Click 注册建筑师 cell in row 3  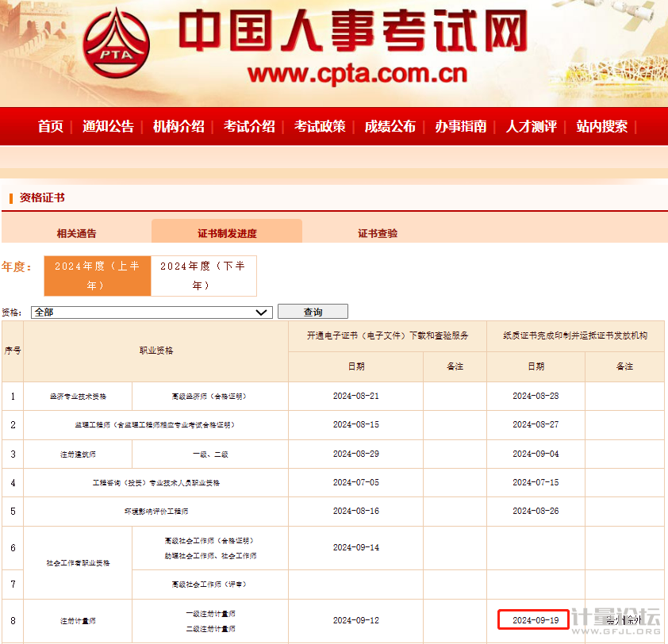(x=78, y=454)
